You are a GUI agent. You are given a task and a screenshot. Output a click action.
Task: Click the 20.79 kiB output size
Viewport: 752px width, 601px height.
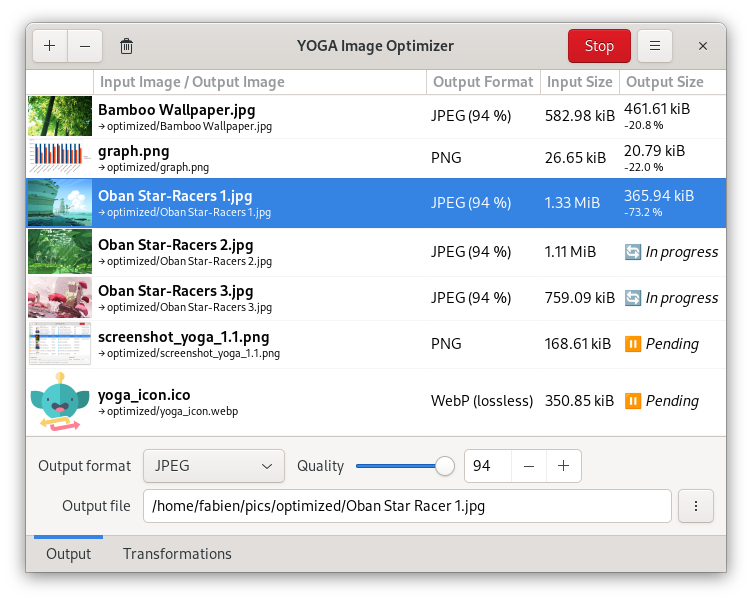coord(654,151)
